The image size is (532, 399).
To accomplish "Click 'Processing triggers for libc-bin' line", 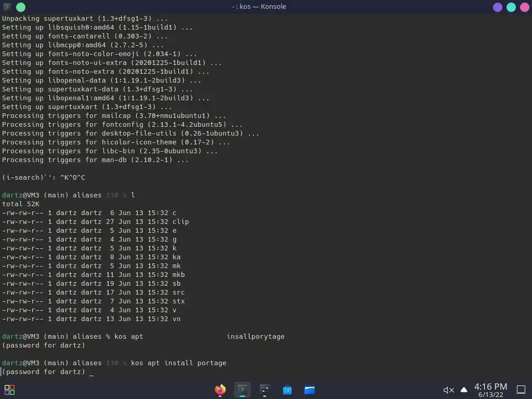I will pos(110,151).
